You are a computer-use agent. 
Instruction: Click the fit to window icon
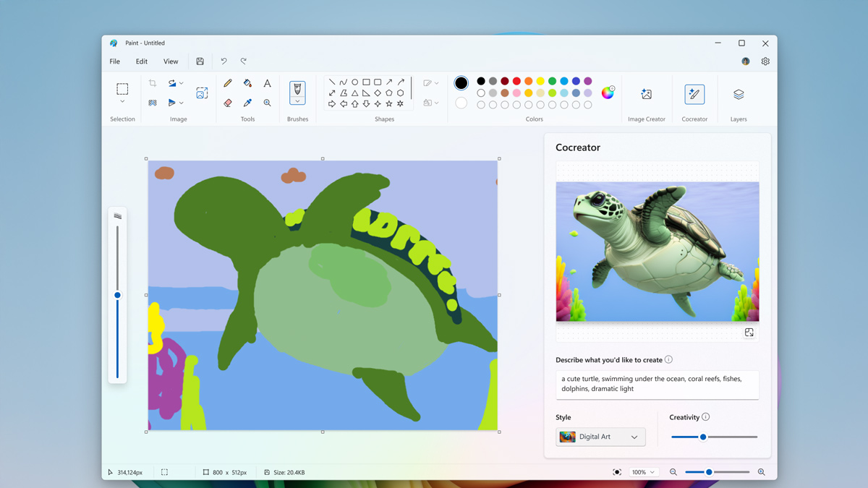tap(617, 472)
